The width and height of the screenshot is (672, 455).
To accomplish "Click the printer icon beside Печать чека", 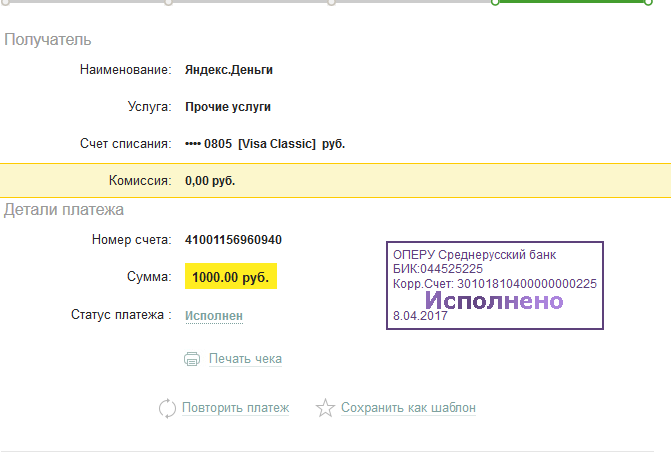I will [193, 359].
